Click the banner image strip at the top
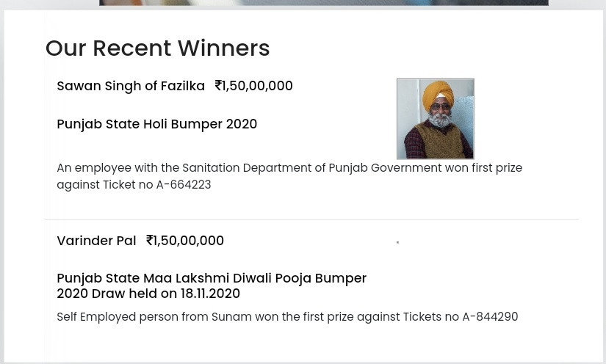The image size is (606, 364). (x=323, y=3)
